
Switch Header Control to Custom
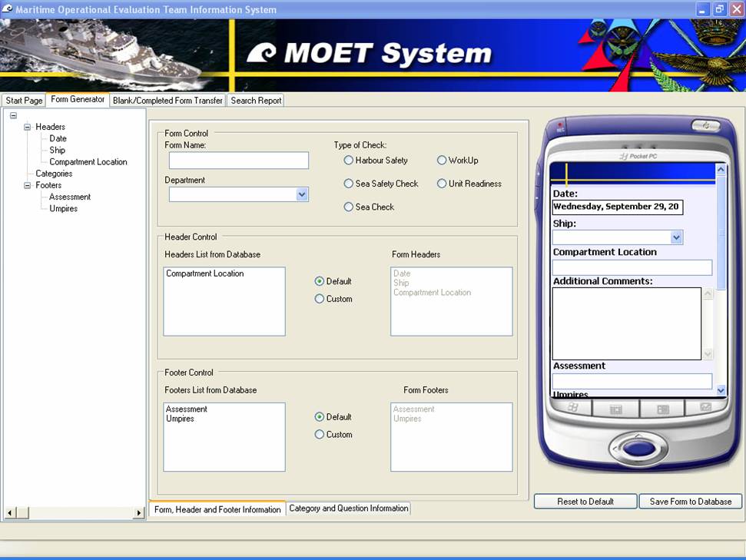click(x=320, y=299)
